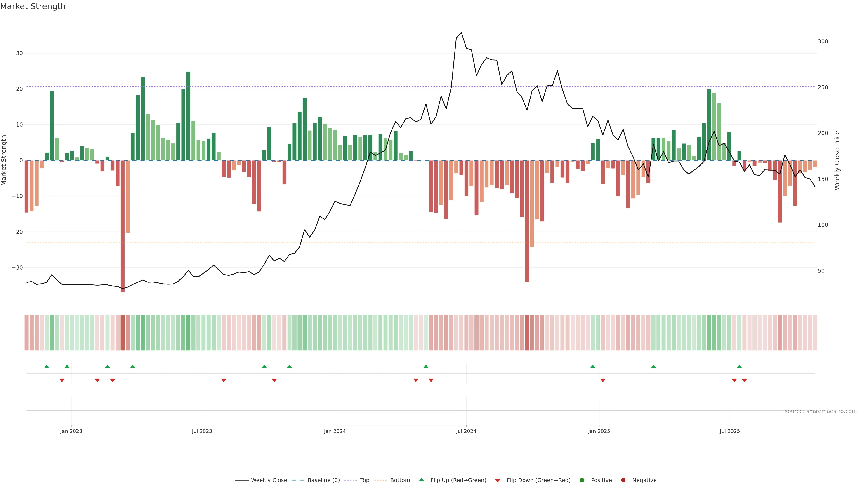
Task: Click the red Negative circle legend icon
Action: coord(623,480)
